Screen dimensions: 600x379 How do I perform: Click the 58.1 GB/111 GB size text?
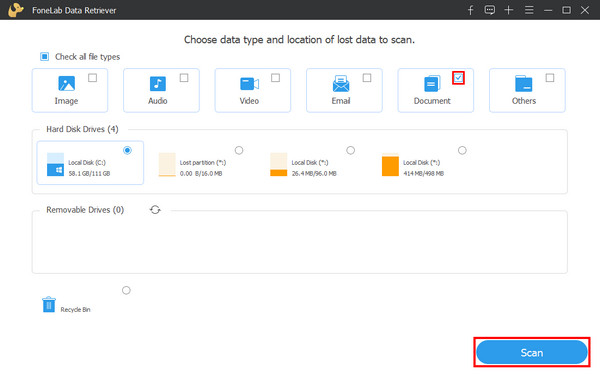tap(89, 173)
